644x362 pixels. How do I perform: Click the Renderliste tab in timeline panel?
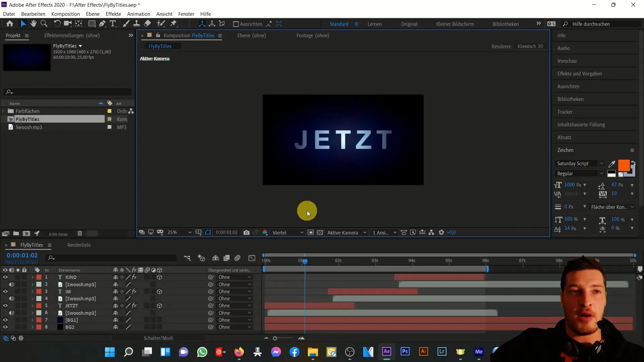(x=79, y=245)
